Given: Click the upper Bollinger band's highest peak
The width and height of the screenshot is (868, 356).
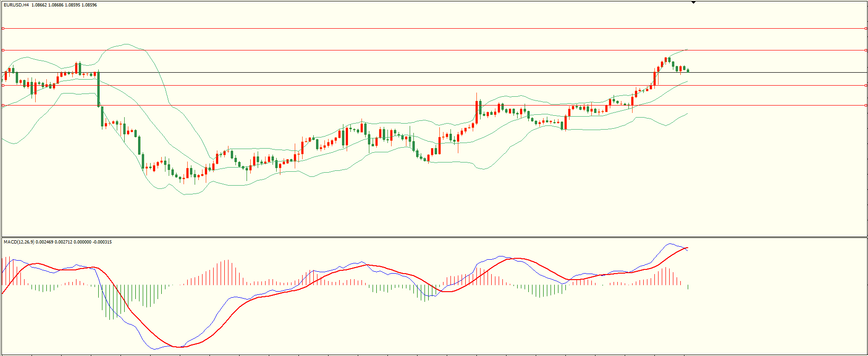Looking at the screenshot, I should [x=126, y=44].
